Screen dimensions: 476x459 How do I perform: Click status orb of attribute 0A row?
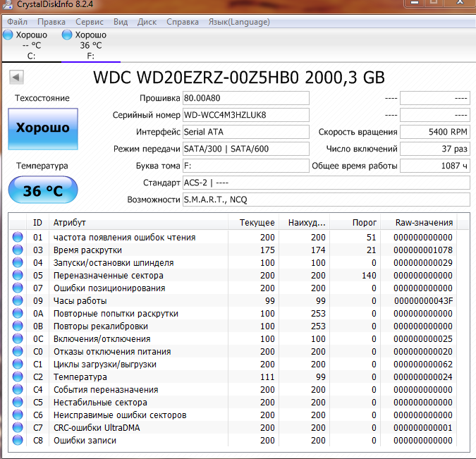[18, 313]
